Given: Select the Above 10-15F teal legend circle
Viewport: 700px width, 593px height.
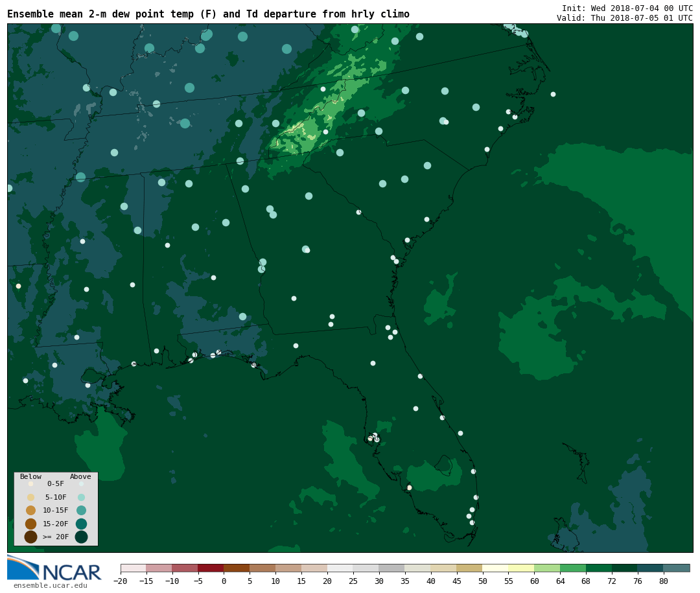Looking at the screenshot, I should coord(81,510).
